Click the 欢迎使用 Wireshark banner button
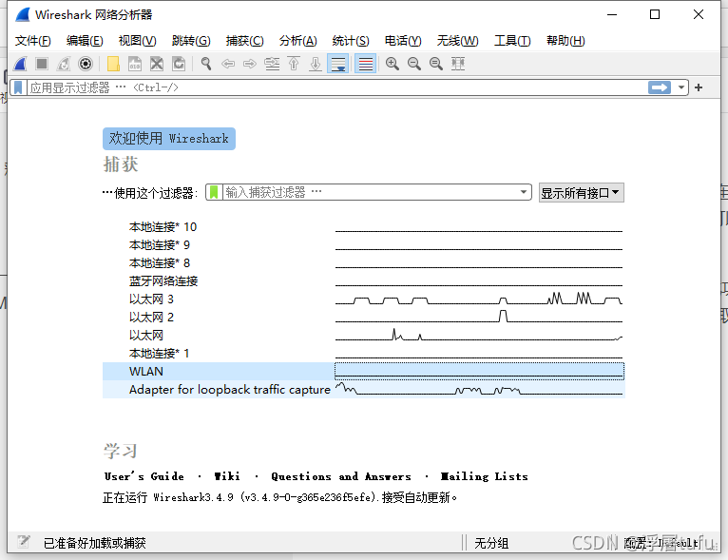The height and width of the screenshot is (560, 728). pos(169,139)
